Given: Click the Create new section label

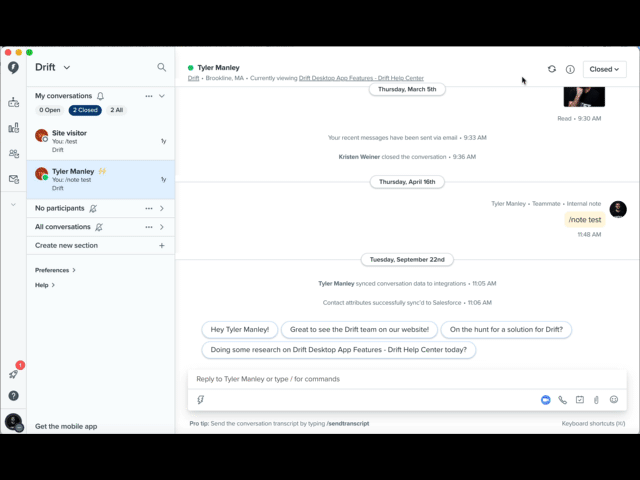Looking at the screenshot, I should (67, 245).
